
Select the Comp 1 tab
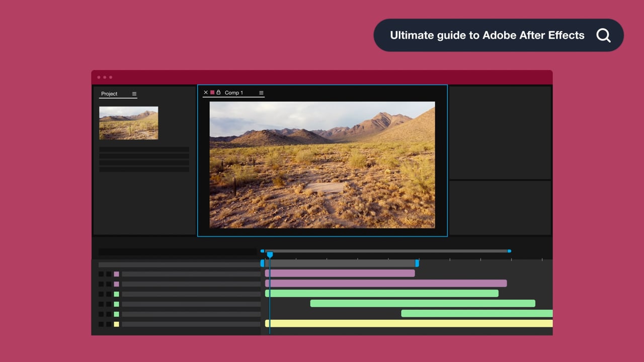click(x=233, y=93)
